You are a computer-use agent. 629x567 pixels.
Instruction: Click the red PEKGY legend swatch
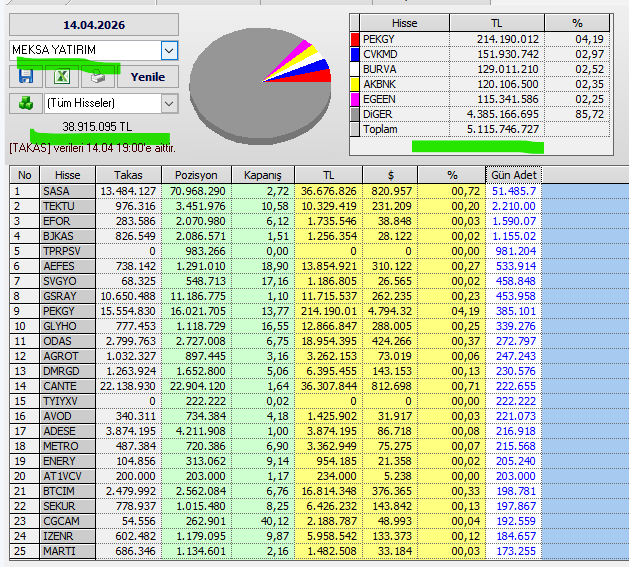(355, 39)
